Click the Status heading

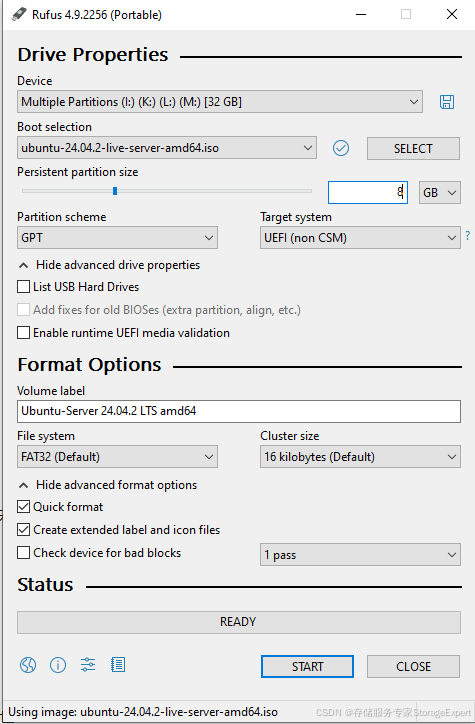click(x=45, y=585)
